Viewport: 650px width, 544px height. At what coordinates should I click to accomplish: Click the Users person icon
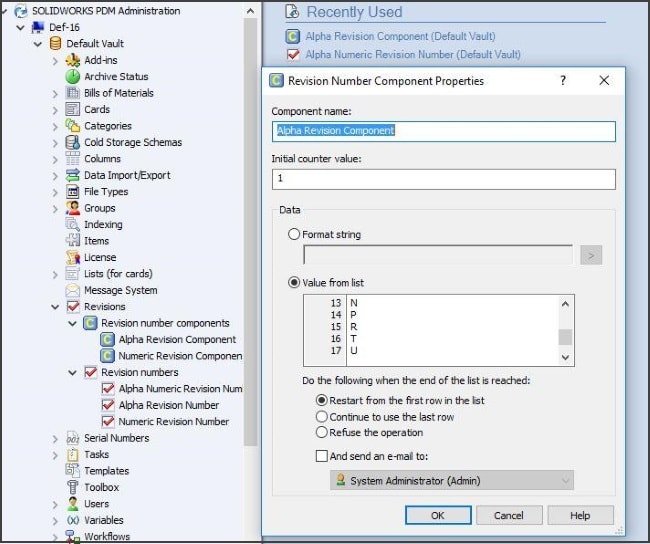73,504
